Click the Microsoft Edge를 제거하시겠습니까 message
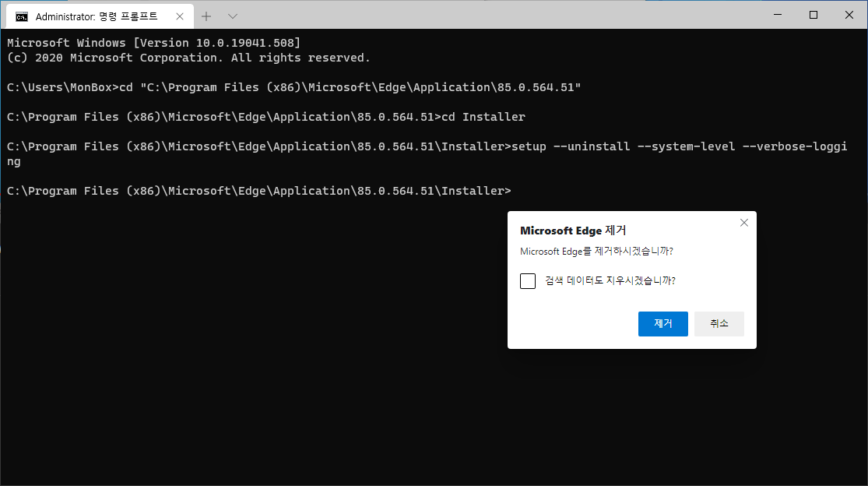 pos(596,252)
